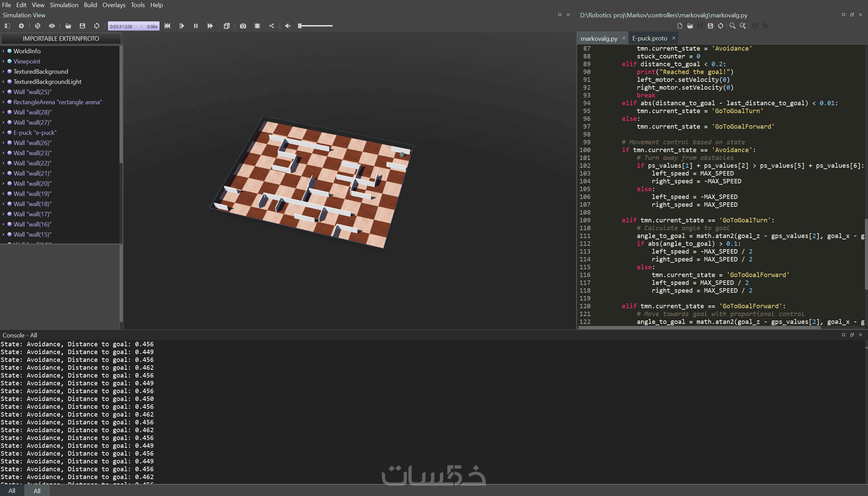Toggle rendering with the eye icon
868x496 pixels.
coord(52,26)
